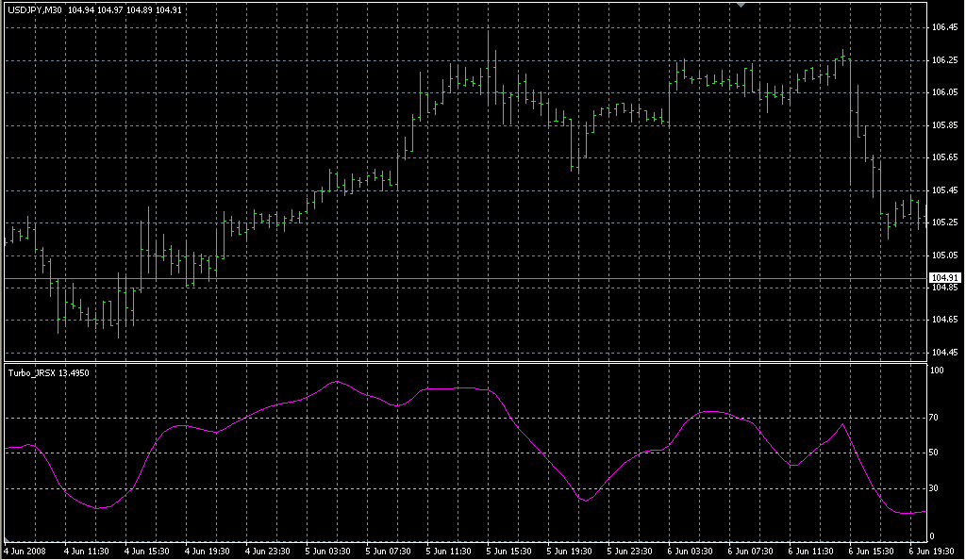
Task: Click the indicator scale level 100
Action: (937, 371)
